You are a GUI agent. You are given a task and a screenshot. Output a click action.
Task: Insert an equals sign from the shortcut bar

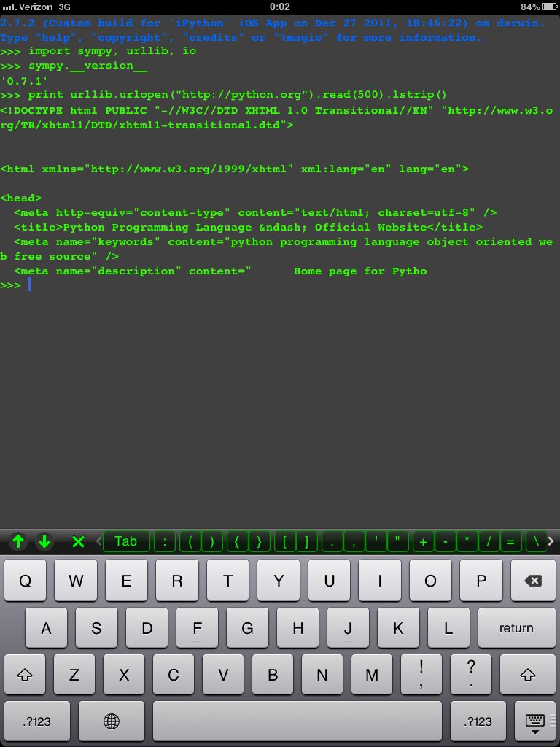[x=510, y=541]
